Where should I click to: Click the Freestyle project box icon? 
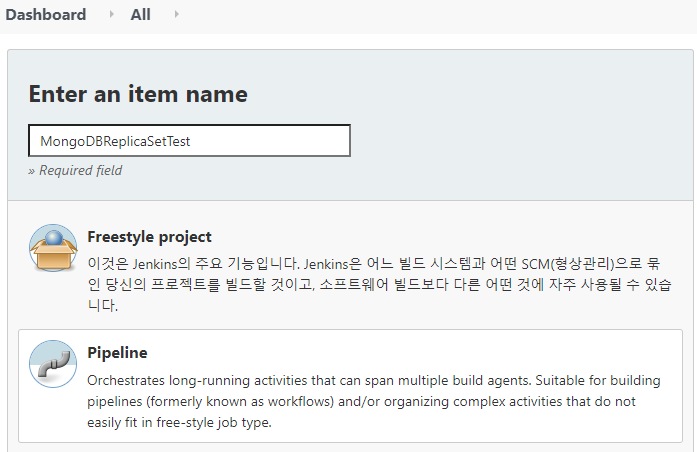pos(53,248)
